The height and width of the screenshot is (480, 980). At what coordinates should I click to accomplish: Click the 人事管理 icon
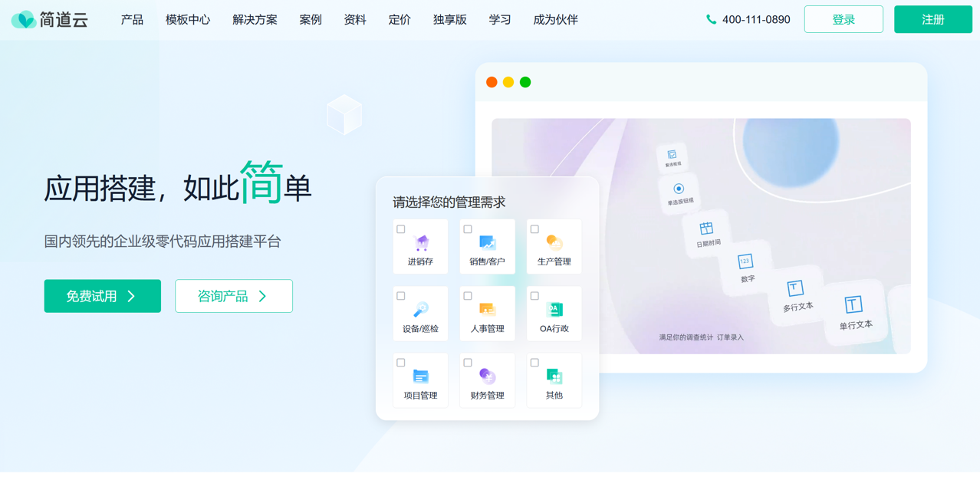tap(487, 310)
